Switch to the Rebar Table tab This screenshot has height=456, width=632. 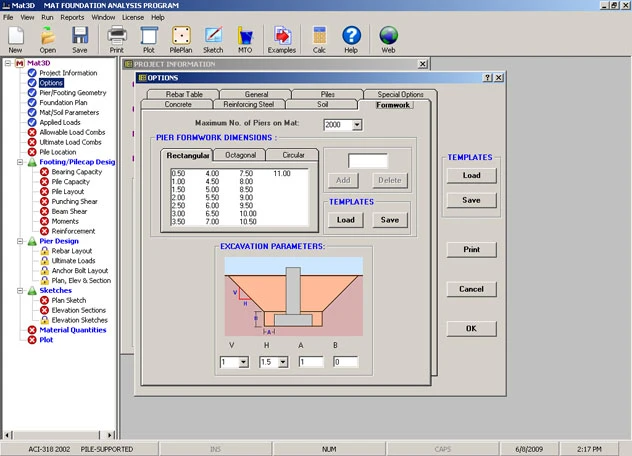tap(184, 94)
